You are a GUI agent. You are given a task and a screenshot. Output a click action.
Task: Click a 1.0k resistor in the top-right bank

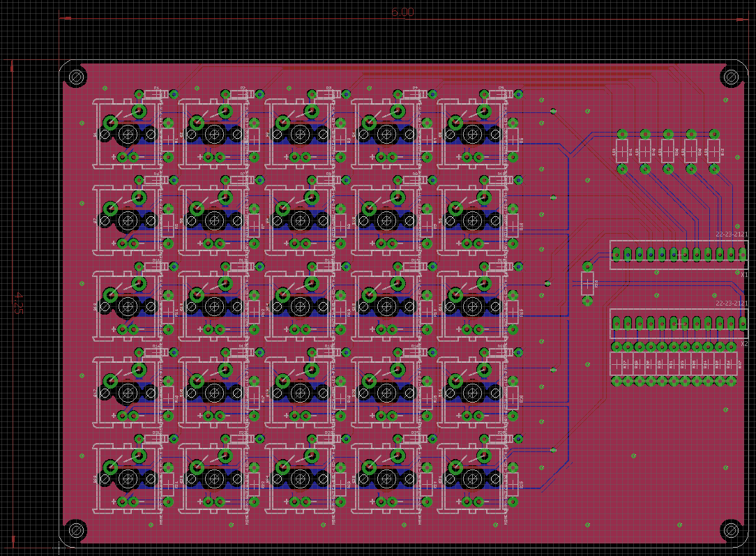621,151
